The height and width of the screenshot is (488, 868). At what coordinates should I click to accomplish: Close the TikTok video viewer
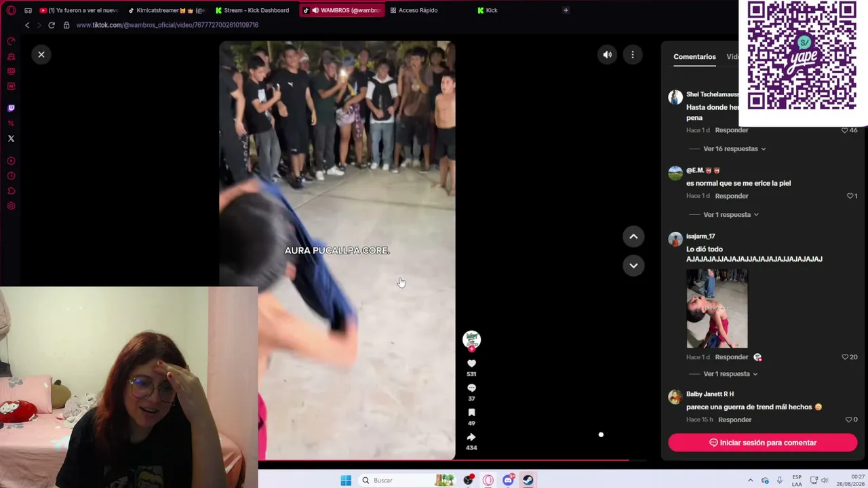point(41,55)
